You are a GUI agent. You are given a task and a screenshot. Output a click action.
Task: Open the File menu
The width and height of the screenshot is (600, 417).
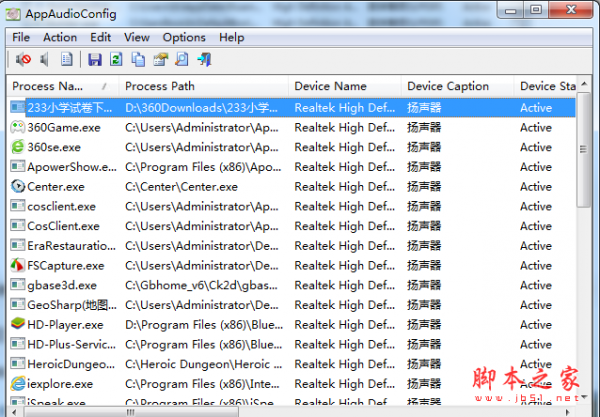(21, 37)
